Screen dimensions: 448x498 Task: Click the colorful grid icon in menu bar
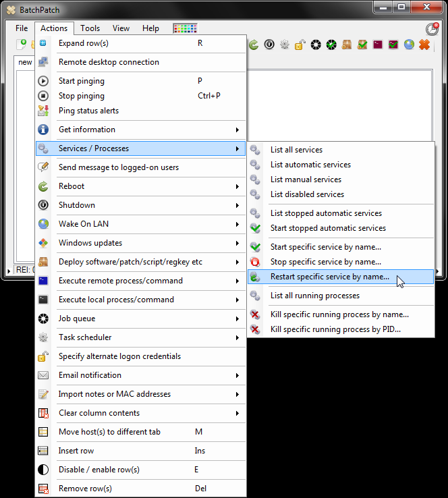[185, 28]
